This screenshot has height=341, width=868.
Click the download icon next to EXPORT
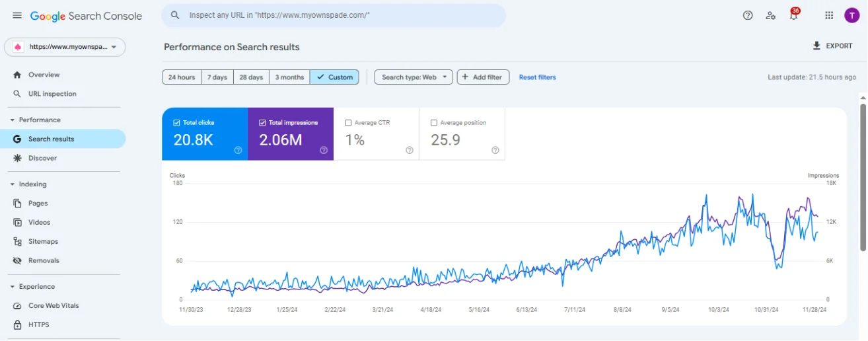[816, 46]
